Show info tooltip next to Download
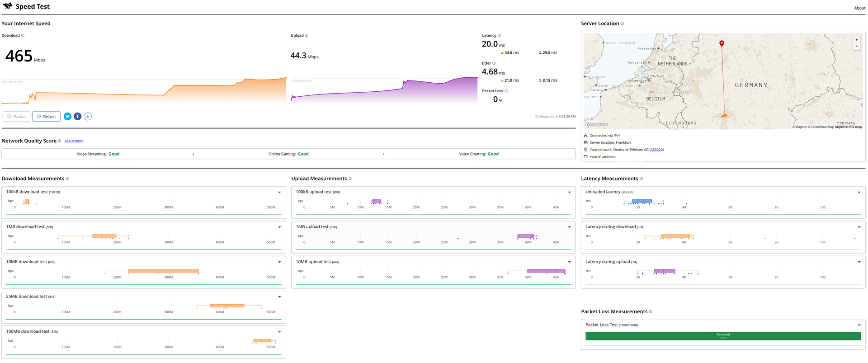 [23, 36]
